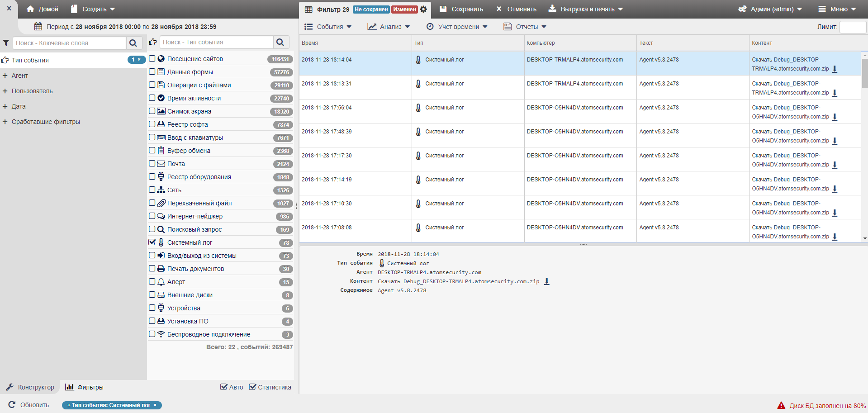Click the picture icon for Снимок экрана
Screen dimensions: 868x413
point(161,111)
